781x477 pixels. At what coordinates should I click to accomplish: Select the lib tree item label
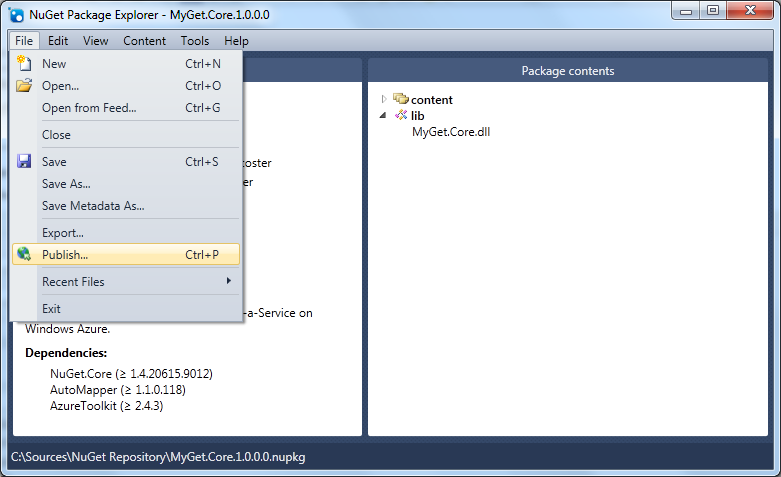(x=417, y=116)
